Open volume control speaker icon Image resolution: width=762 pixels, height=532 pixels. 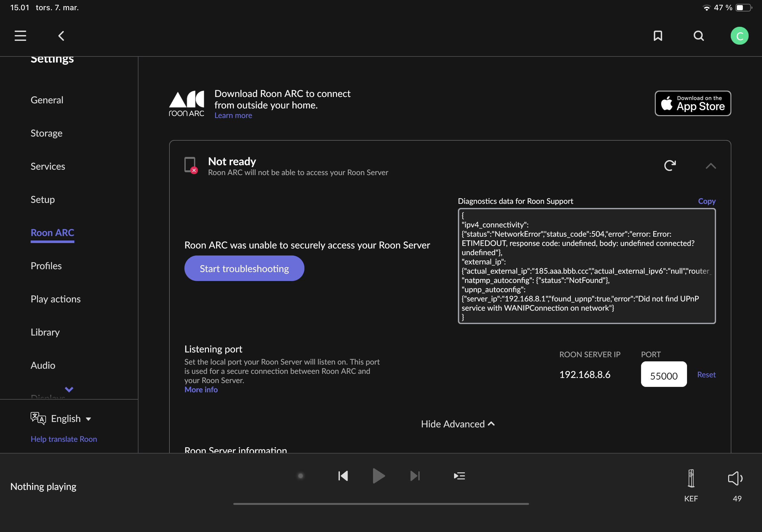735,479
